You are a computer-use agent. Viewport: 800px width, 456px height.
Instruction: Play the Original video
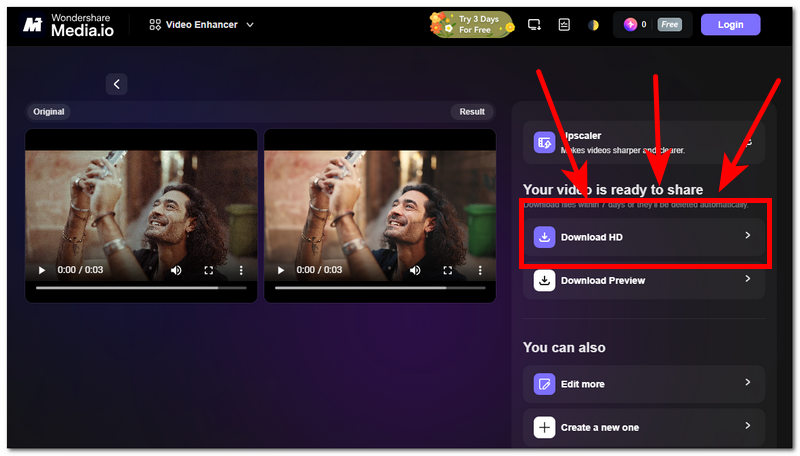tap(42, 270)
